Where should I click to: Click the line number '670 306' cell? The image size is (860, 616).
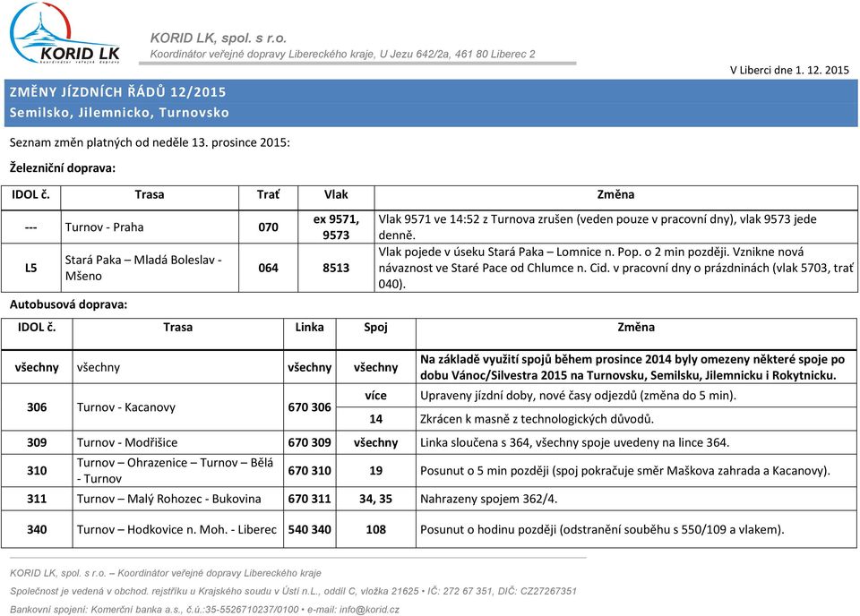309,407
